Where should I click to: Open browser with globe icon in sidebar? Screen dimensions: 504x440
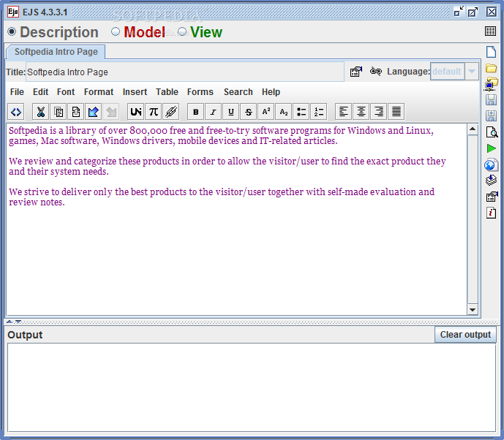tap(491, 164)
